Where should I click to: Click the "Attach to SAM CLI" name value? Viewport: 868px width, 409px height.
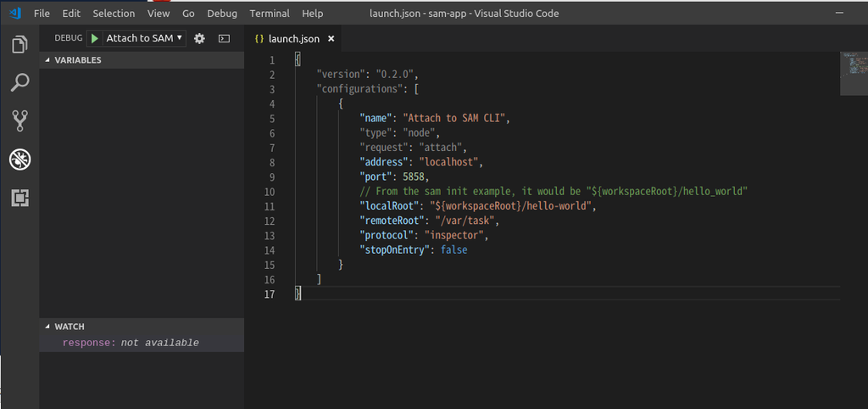[455, 118]
